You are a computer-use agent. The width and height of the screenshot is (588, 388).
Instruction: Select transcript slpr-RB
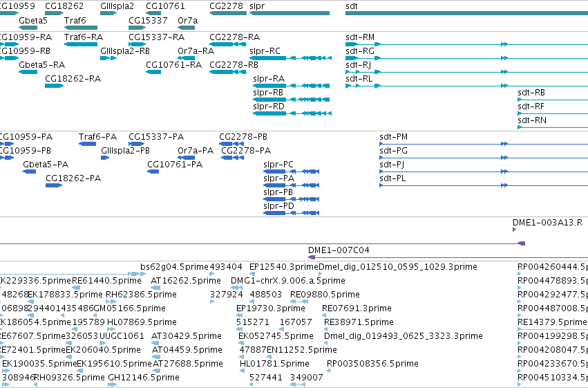(x=268, y=93)
